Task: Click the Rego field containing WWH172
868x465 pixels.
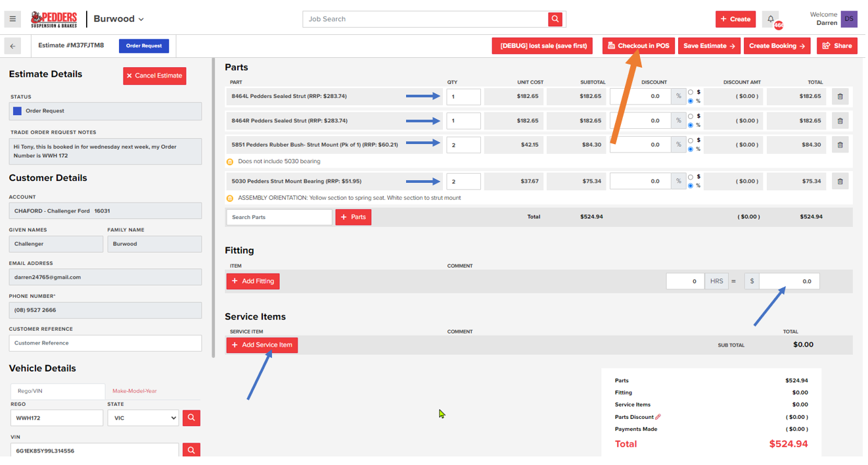Action: (x=57, y=418)
